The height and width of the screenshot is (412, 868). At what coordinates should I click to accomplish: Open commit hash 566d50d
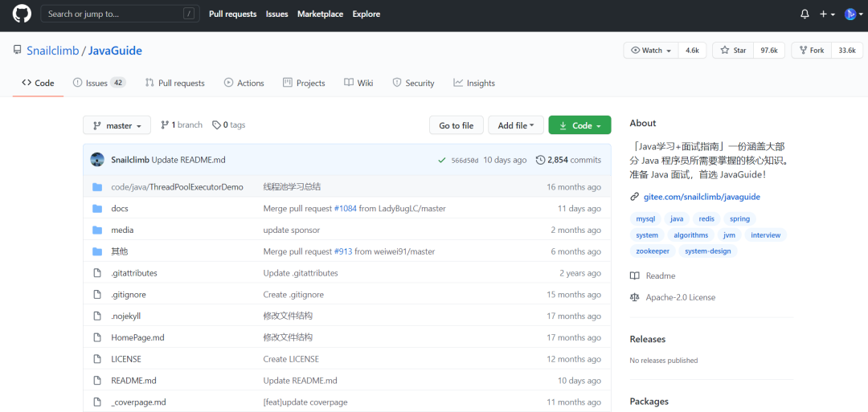coord(465,161)
